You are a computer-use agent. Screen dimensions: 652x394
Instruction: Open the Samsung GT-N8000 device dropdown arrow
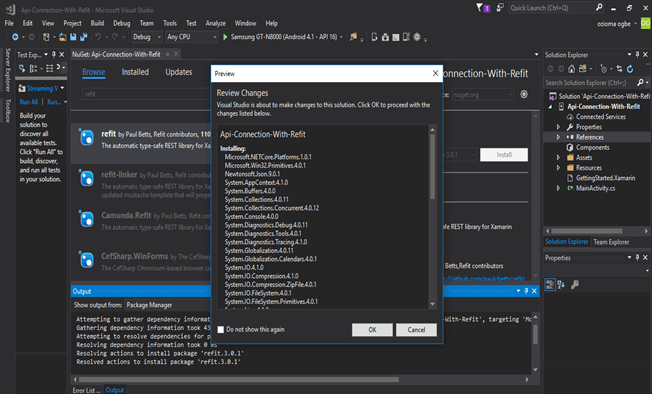click(x=341, y=37)
